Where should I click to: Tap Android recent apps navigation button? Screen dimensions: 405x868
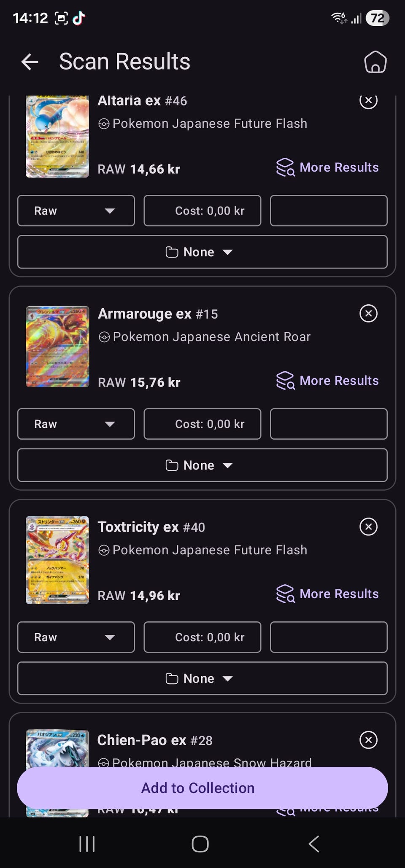(87, 844)
